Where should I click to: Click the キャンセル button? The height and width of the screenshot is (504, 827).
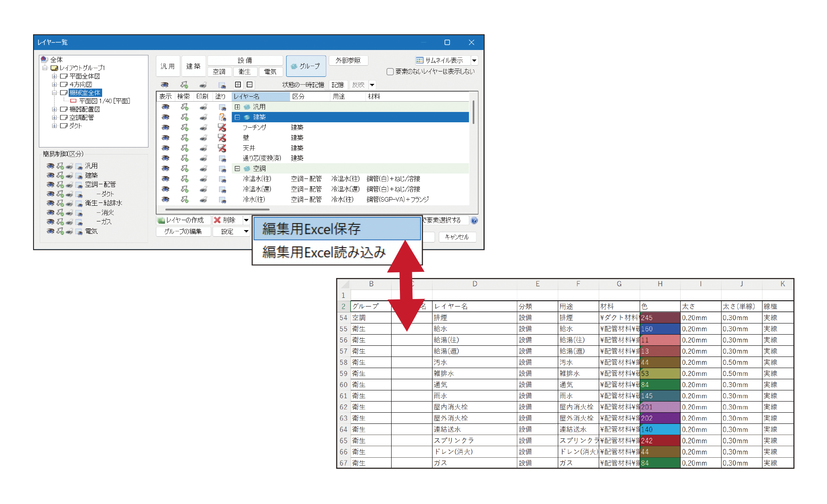[x=457, y=237]
